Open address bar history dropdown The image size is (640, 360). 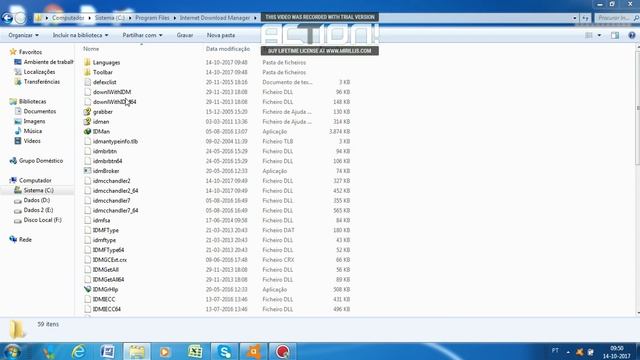point(574,18)
